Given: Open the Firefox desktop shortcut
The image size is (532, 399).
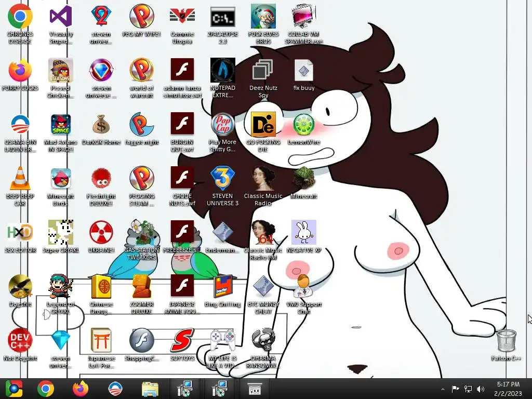Looking at the screenshot, I should [20, 70].
